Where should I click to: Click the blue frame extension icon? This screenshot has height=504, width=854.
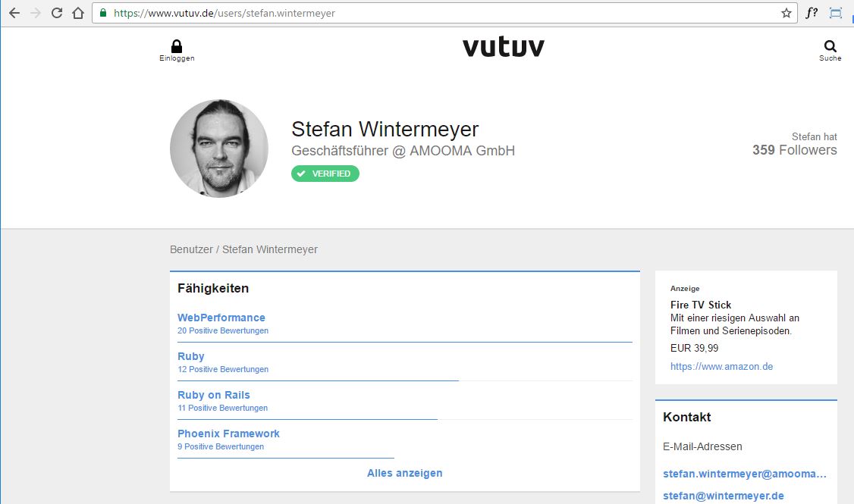coord(836,13)
